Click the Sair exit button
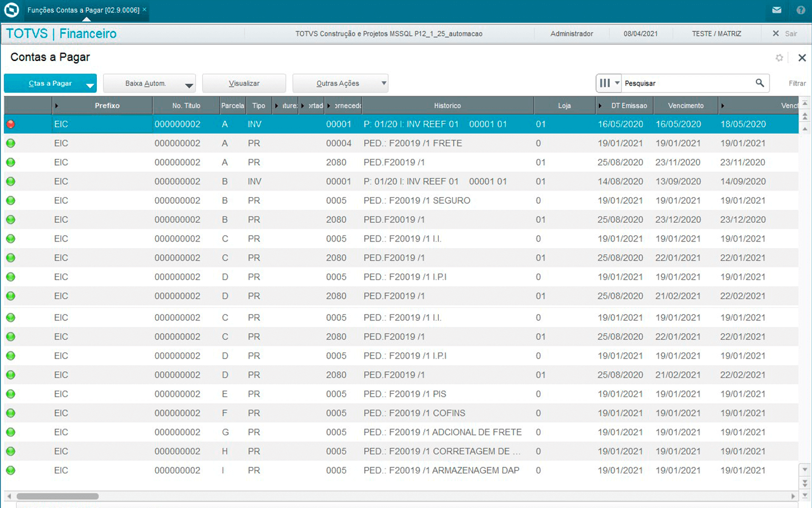 pos(785,33)
